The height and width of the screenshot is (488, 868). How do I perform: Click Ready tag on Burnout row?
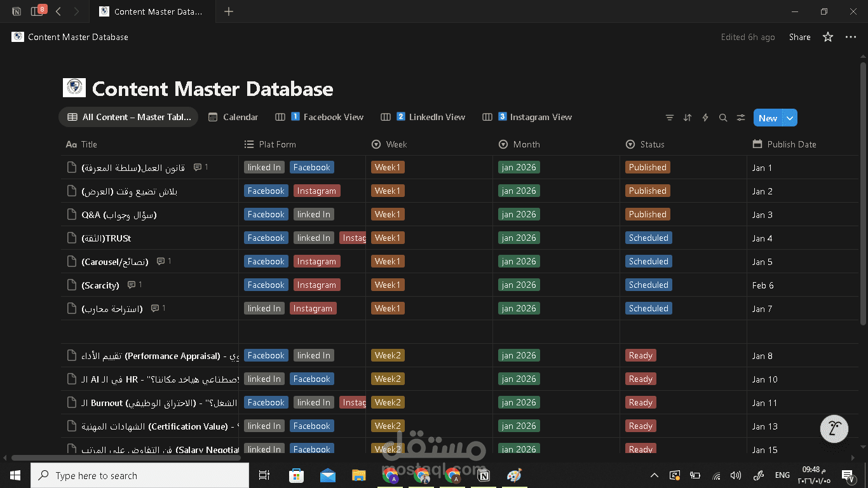pyautogui.click(x=641, y=402)
